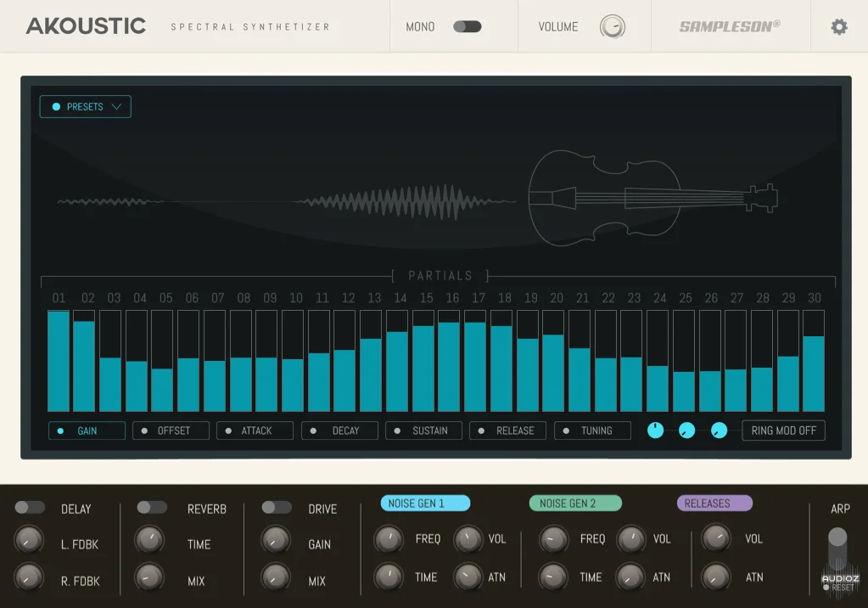868x608 pixels.
Task: Click the violin instrument graphic
Action: (x=653, y=198)
